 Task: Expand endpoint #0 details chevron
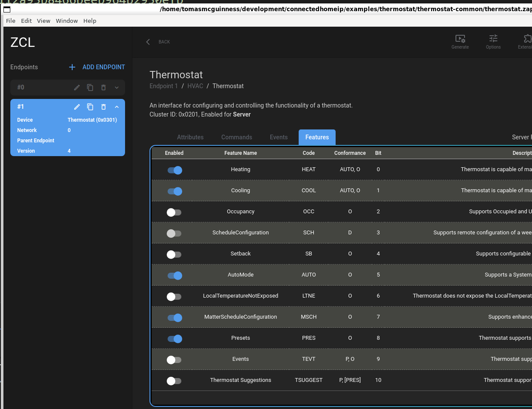point(116,87)
